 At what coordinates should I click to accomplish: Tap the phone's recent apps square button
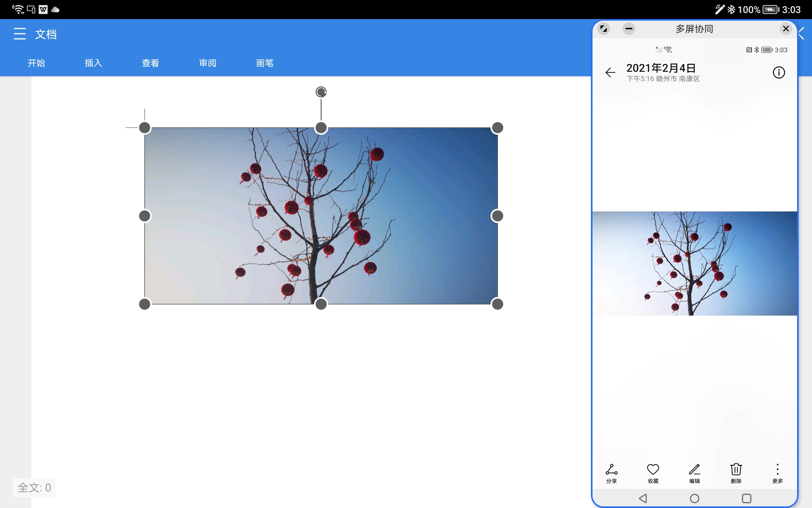[x=747, y=498]
